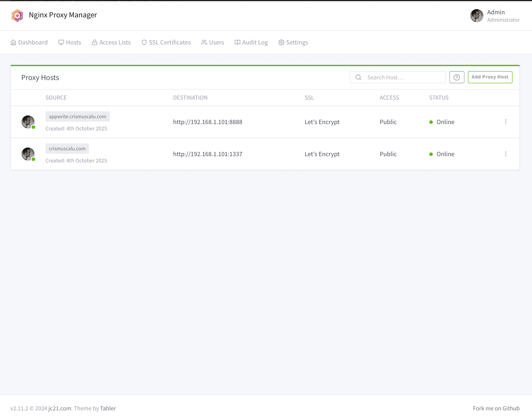Click the Nginx Proxy Manager logo icon
The width and height of the screenshot is (532, 419).
click(17, 15)
